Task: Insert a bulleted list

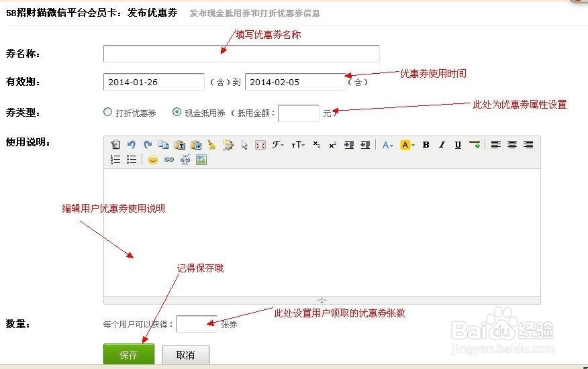Action: (132, 160)
